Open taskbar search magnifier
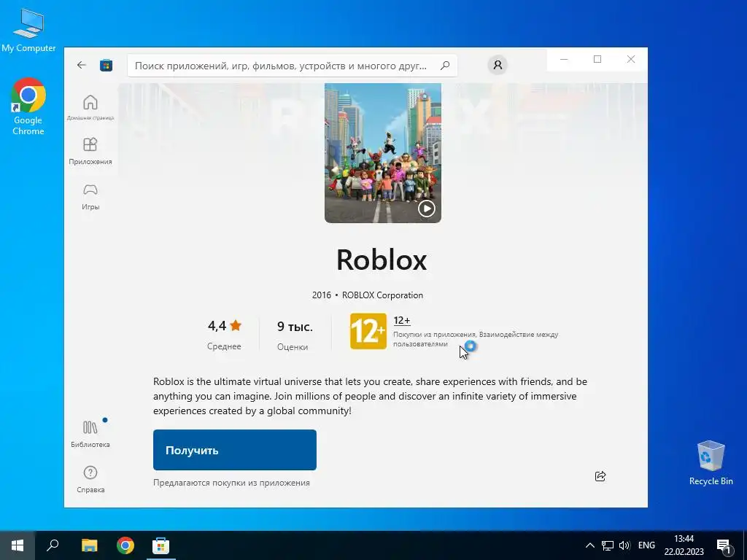The height and width of the screenshot is (560, 747). [x=53, y=545]
